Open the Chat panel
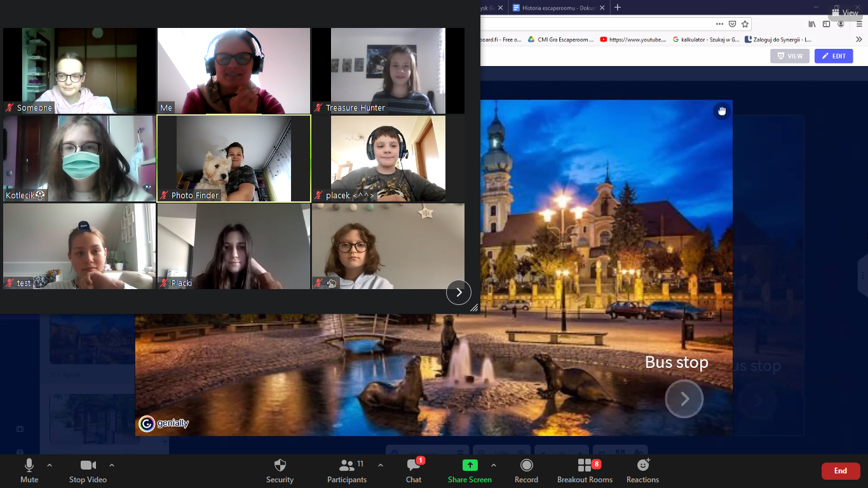The width and height of the screenshot is (868, 488). coord(414,470)
